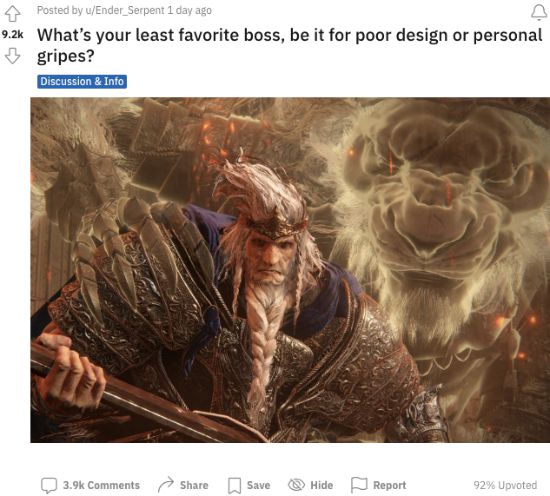Open u/Ender_Serpent user profile link
Image resolution: width=550 pixels, height=496 pixels.
(125, 11)
